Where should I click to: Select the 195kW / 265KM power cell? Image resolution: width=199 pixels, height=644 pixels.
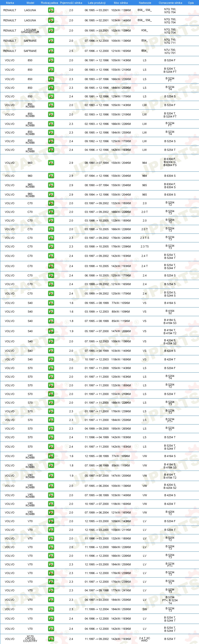(121, 429)
